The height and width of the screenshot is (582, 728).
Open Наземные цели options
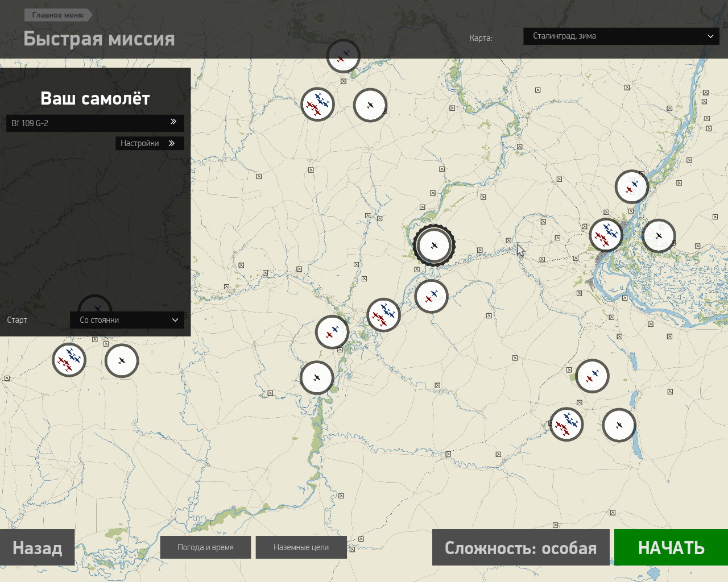click(x=301, y=547)
